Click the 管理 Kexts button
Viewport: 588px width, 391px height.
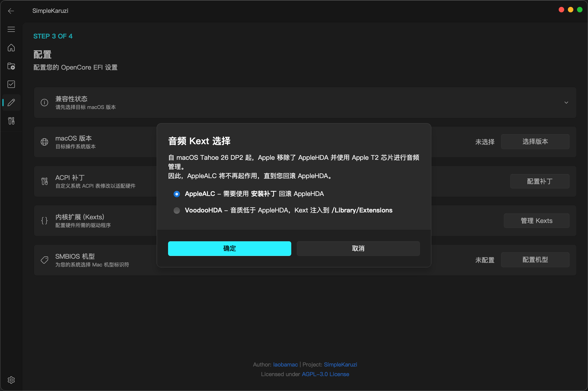tap(536, 221)
